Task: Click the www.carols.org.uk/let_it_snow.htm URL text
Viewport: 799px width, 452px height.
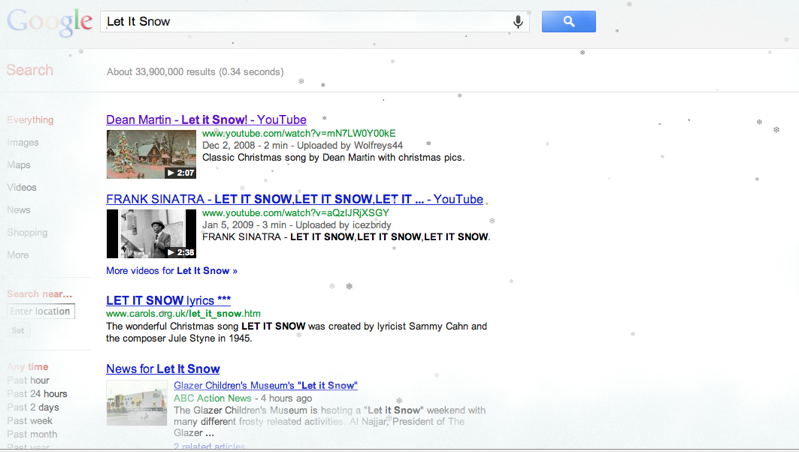Action: pyautogui.click(x=183, y=314)
